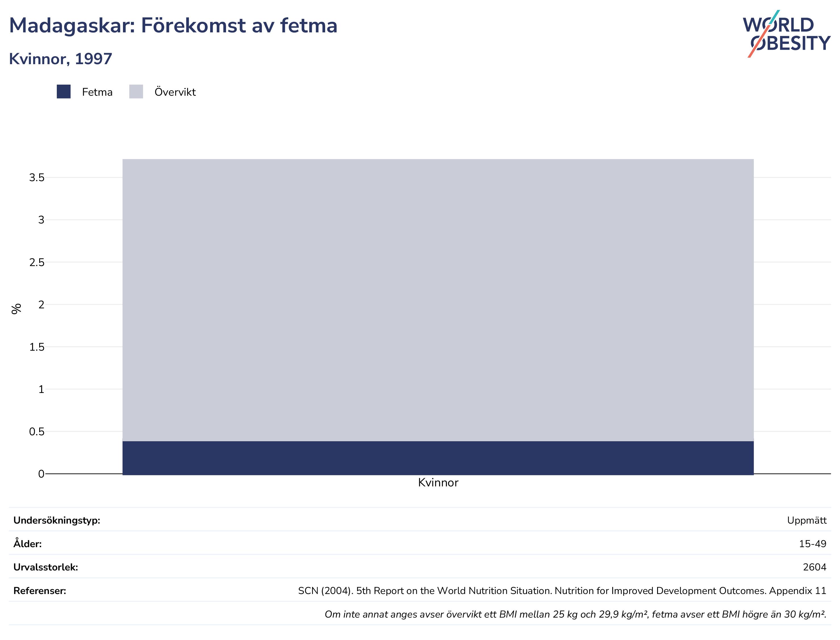Click the 2604 sample size value
Viewport: 840px width, 640px height.
(814, 567)
